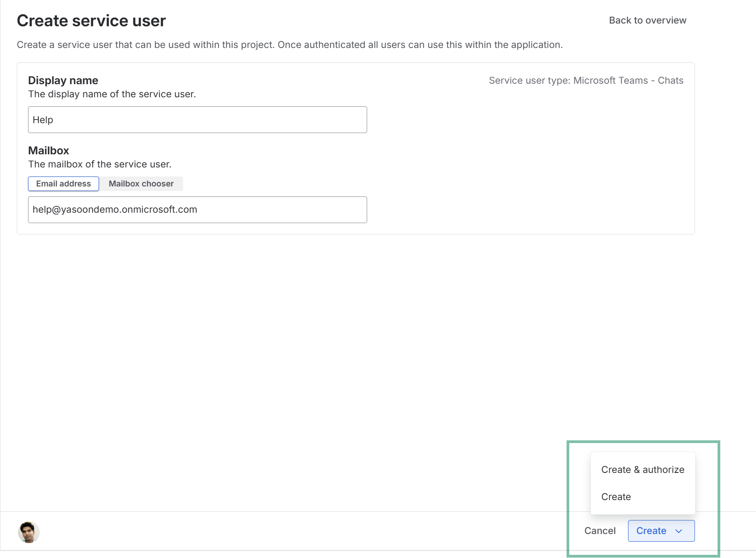Click the page description under the heading
The width and height of the screenshot is (756, 558).
pos(289,45)
